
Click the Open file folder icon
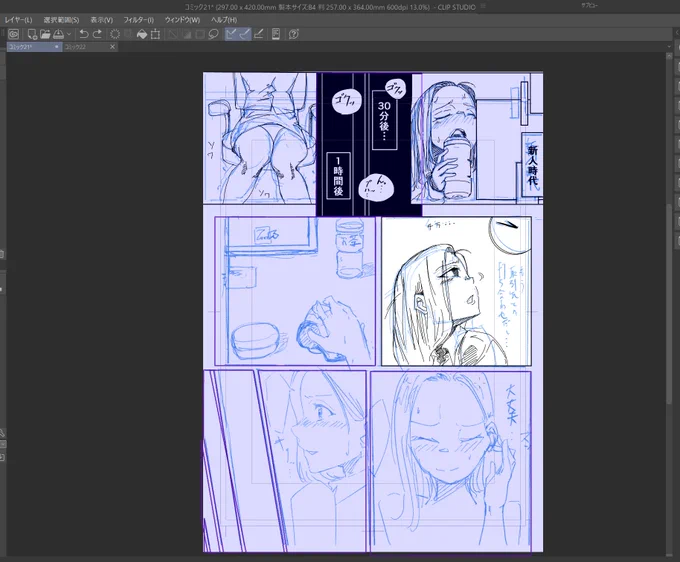click(x=45, y=34)
